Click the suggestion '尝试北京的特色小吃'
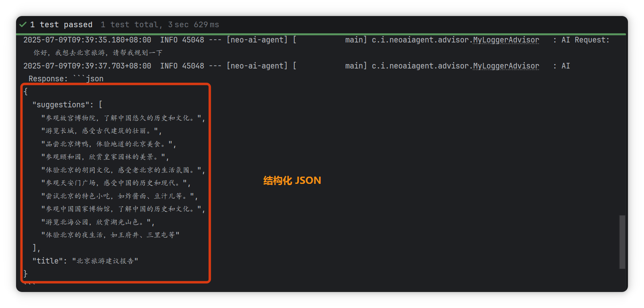The width and height of the screenshot is (644, 308). tap(119, 196)
